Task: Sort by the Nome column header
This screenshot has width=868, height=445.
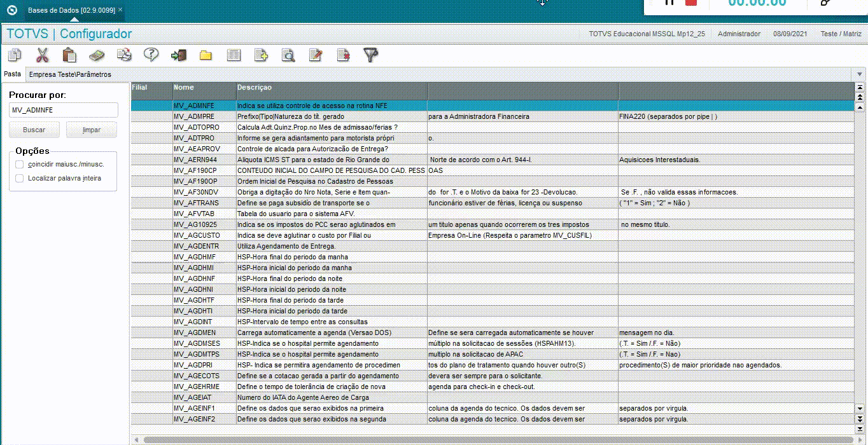Action: pyautogui.click(x=204, y=88)
